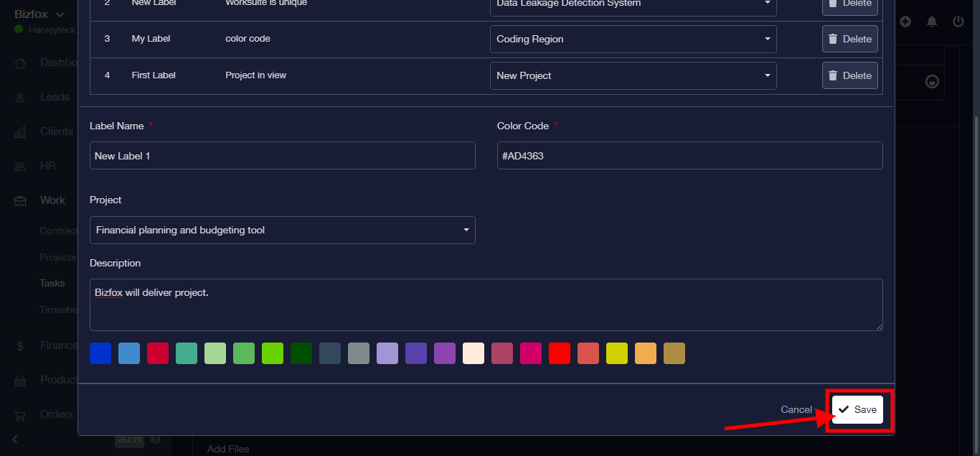
Task: Delete the My Label row
Action: 849,39
